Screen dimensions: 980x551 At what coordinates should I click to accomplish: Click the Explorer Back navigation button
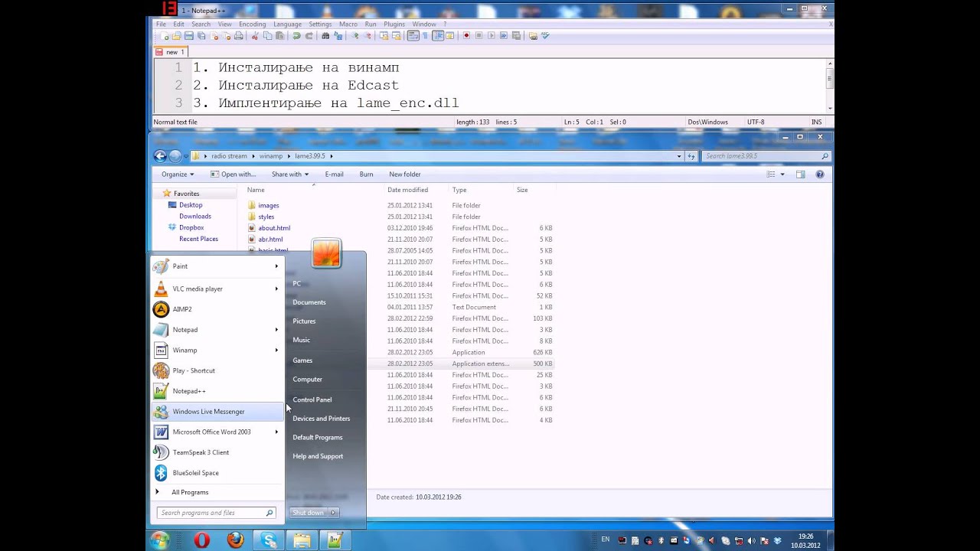pyautogui.click(x=160, y=156)
